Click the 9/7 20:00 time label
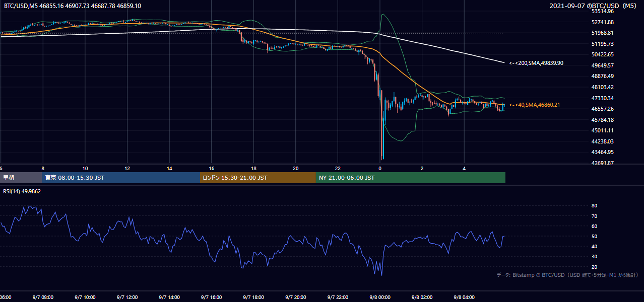The image size is (644, 302). tap(296, 297)
